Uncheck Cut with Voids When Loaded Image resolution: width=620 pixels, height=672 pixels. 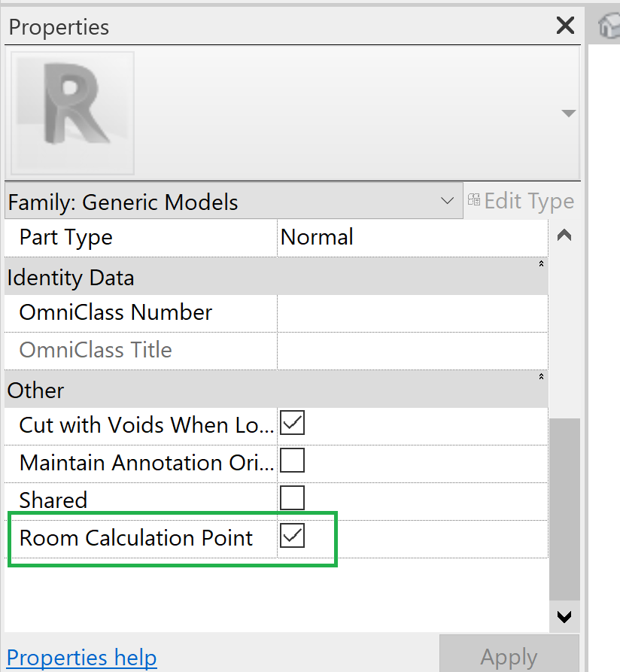tap(292, 423)
